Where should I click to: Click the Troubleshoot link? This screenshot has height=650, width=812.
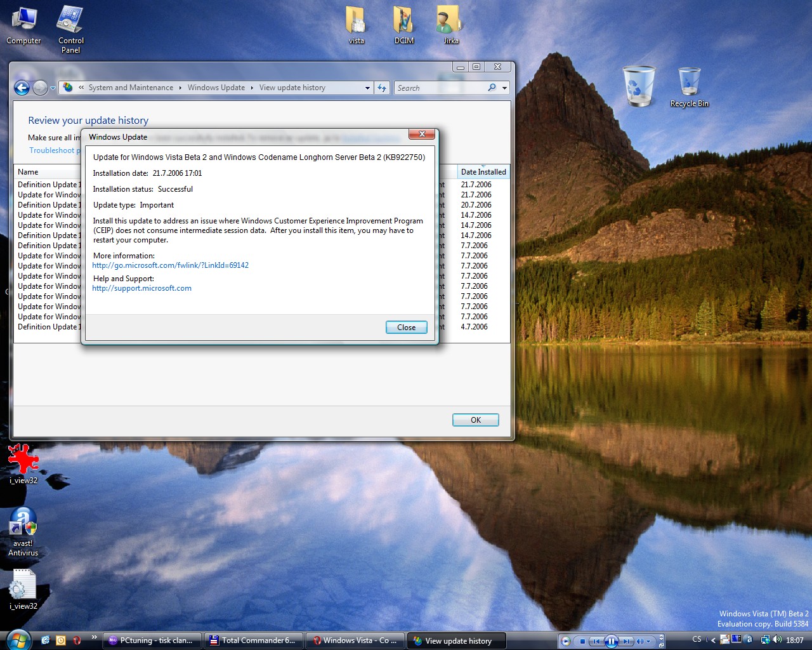tap(53, 150)
